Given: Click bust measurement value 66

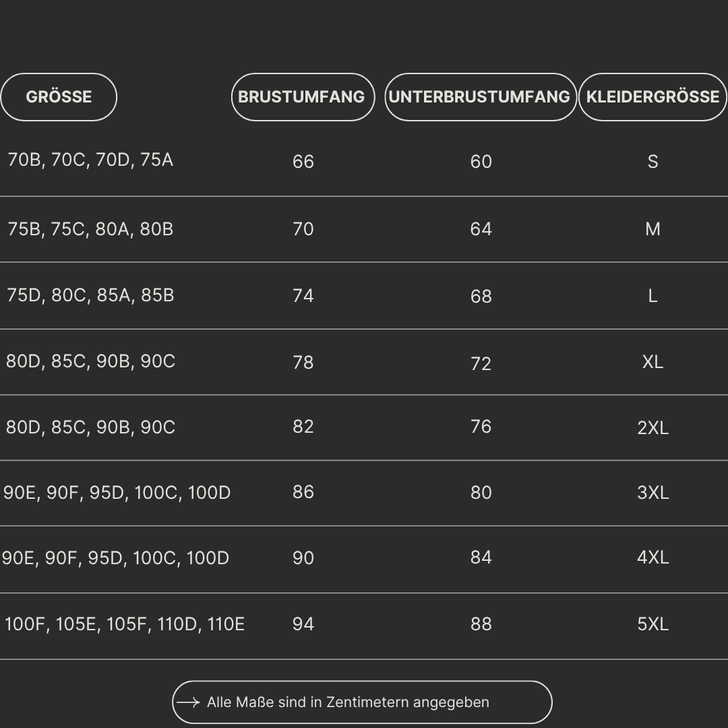Looking at the screenshot, I should (303, 162).
